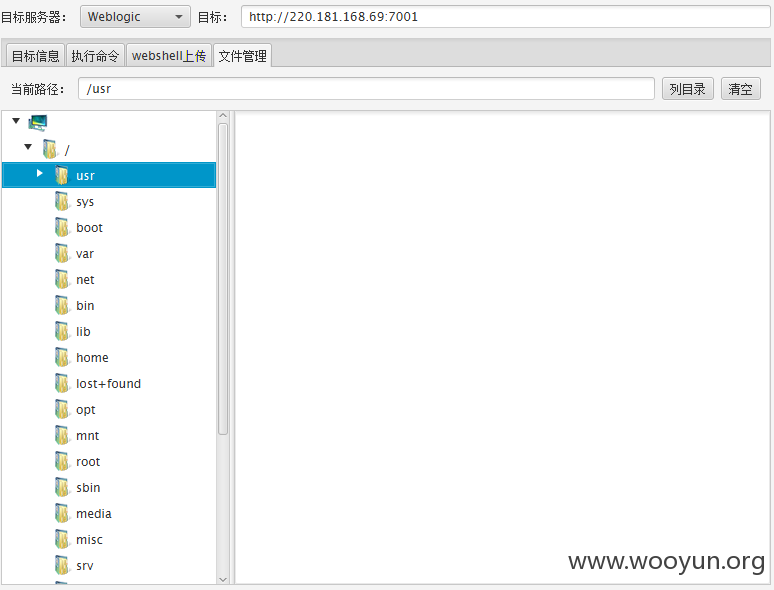This screenshot has height=590, width=774.
Task: Select the home folder label
Action: coord(92,357)
